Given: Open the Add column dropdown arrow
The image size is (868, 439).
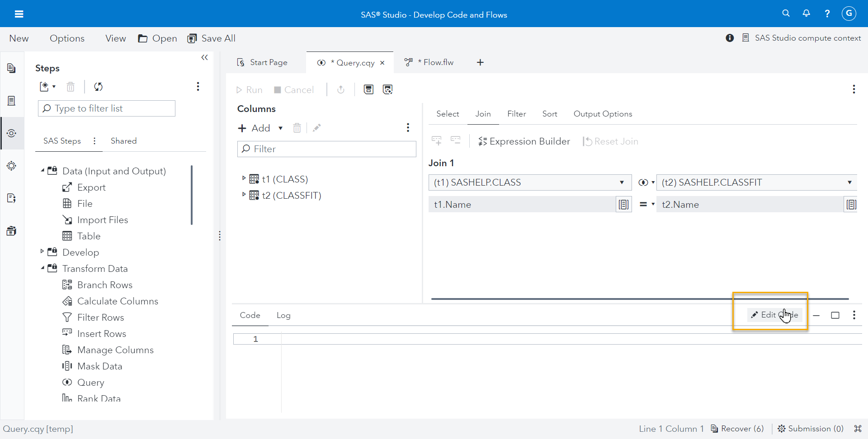Looking at the screenshot, I should pyautogui.click(x=280, y=128).
